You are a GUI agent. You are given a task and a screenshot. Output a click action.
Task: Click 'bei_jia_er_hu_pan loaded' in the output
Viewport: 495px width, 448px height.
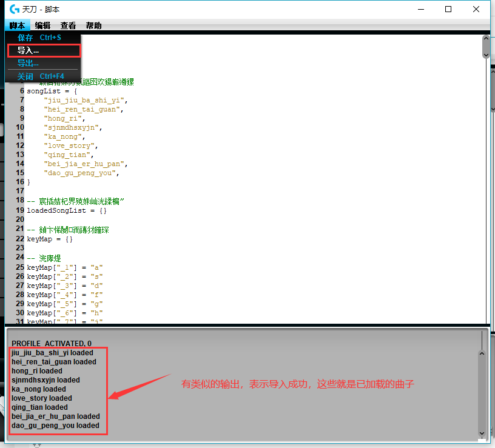pos(56,416)
